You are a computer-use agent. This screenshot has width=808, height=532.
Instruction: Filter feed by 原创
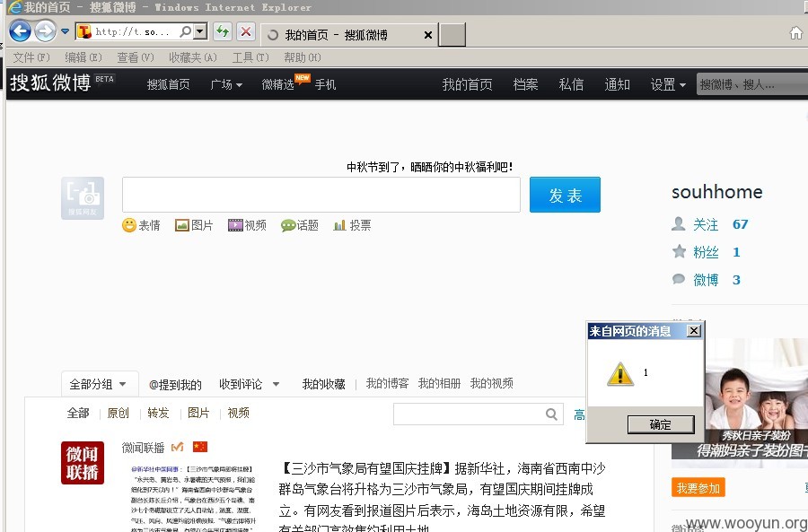(x=118, y=413)
